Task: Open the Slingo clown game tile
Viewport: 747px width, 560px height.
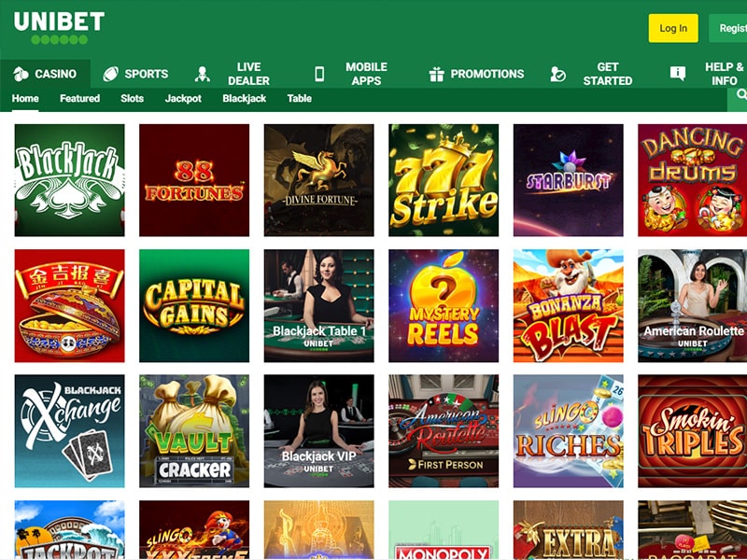Action: click(x=194, y=529)
